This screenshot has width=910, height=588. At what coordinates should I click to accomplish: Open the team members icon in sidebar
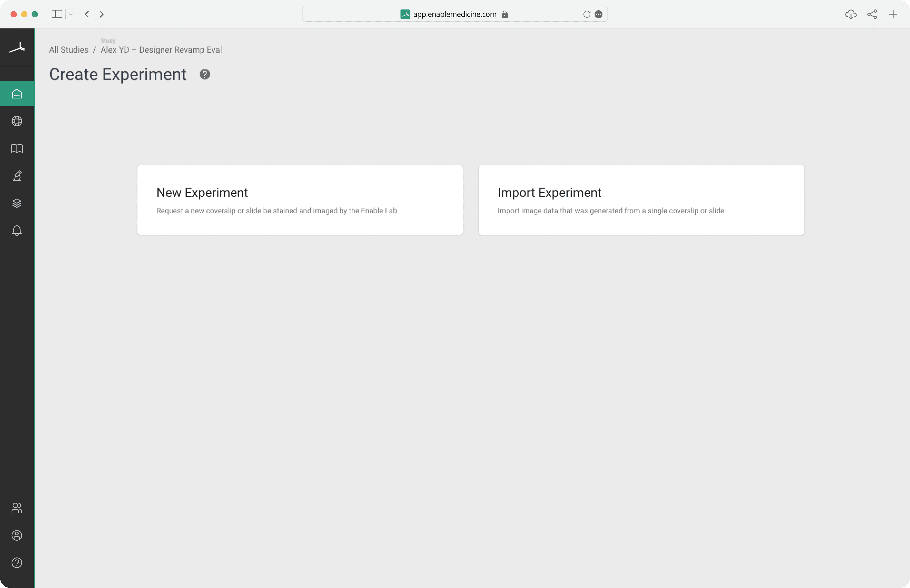pyautogui.click(x=17, y=508)
